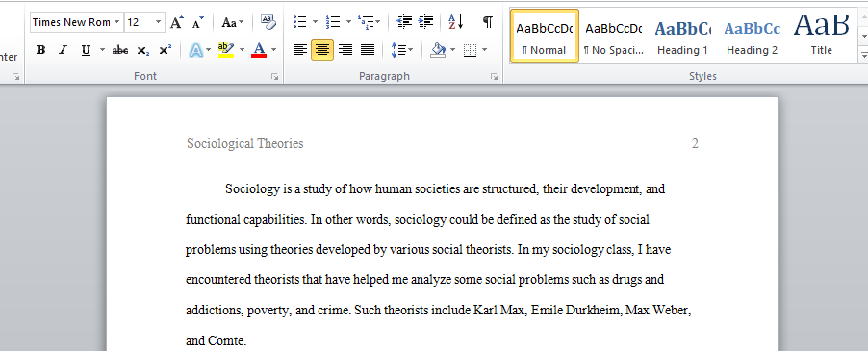This screenshot has height=351, width=868.
Task: Apply Heading 2 style
Action: click(x=752, y=36)
